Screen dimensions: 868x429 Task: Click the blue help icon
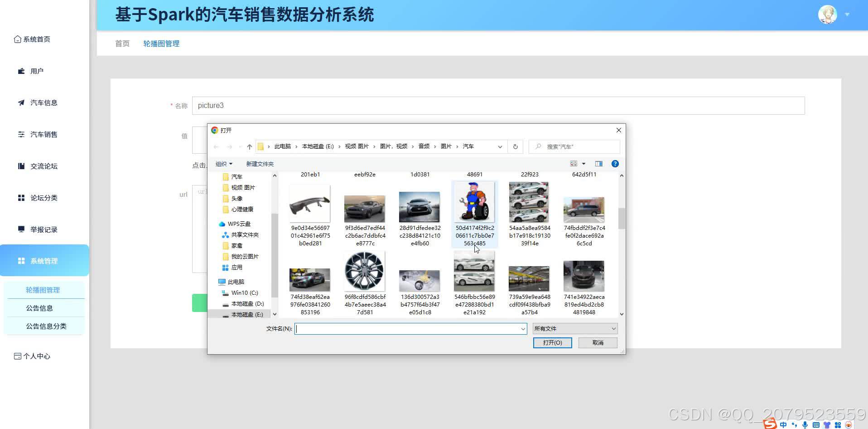tap(615, 164)
